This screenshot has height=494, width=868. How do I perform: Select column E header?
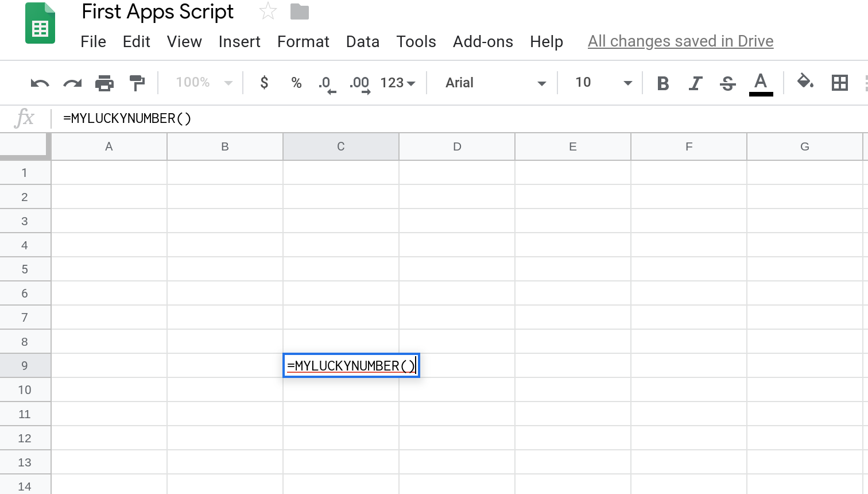573,146
